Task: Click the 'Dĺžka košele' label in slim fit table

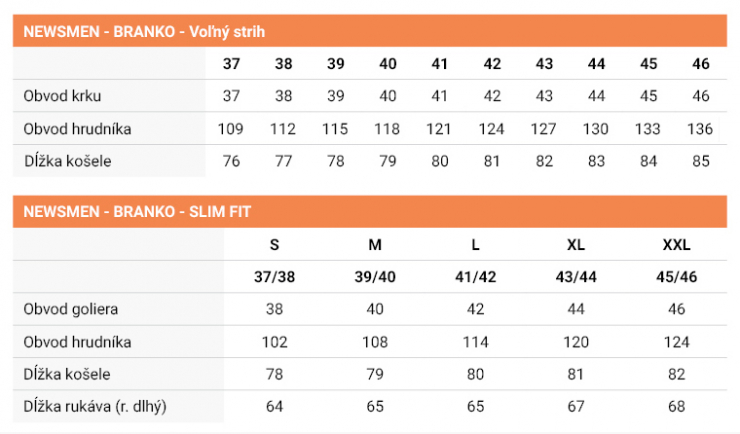Action: [x=67, y=374]
